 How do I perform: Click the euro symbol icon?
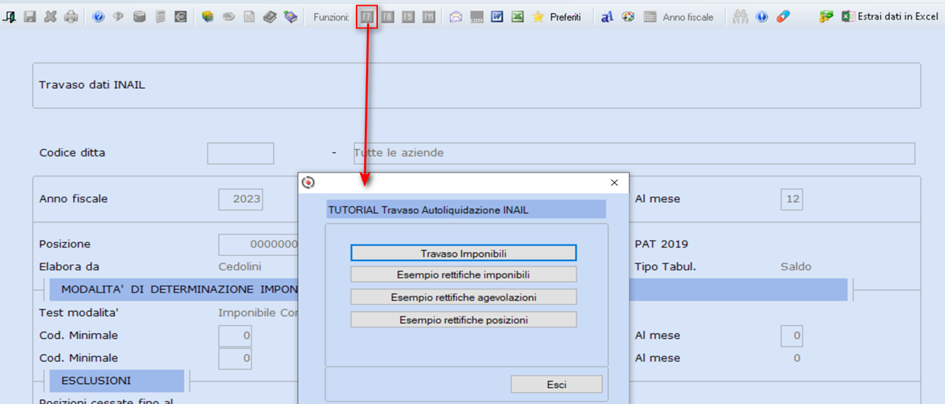pos(180,17)
